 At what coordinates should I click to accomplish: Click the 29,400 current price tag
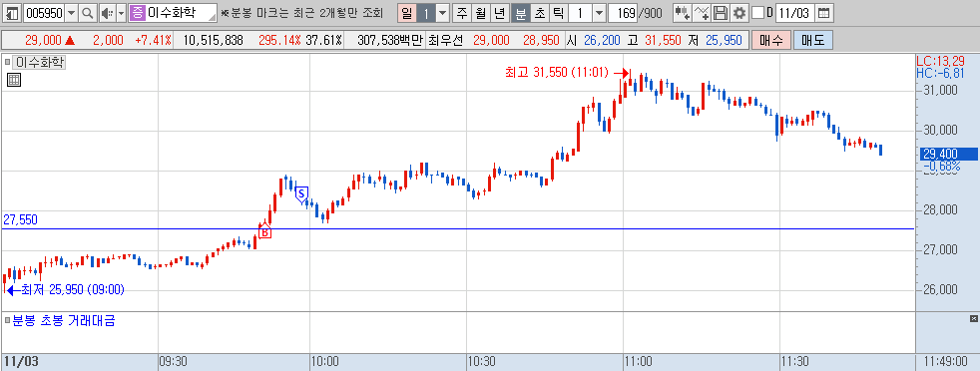click(949, 154)
